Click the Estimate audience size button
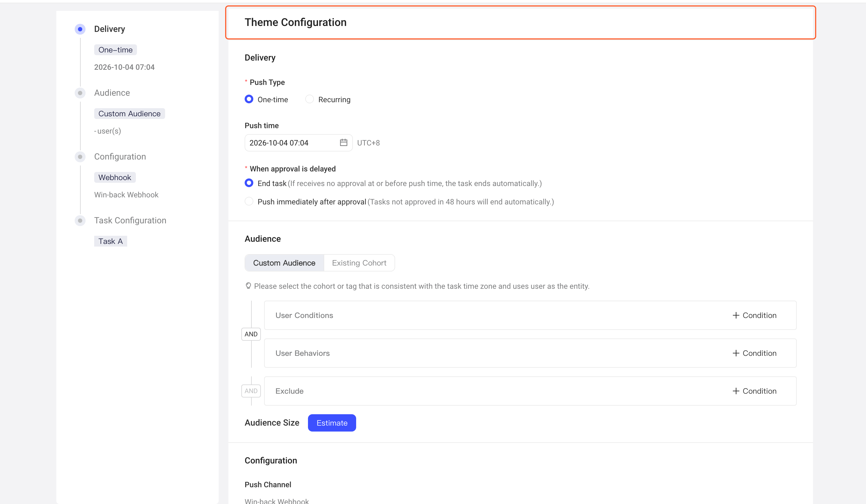This screenshot has width=866, height=504. [332, 423]
